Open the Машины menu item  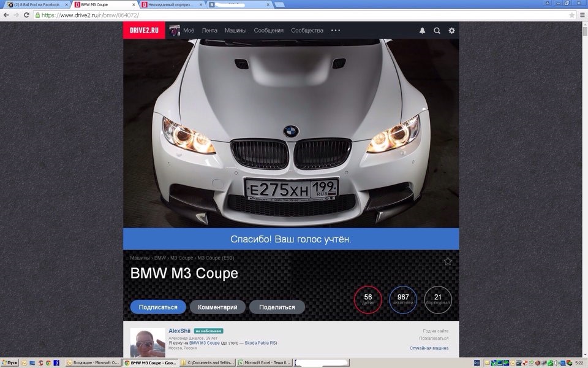pos(235,31)
